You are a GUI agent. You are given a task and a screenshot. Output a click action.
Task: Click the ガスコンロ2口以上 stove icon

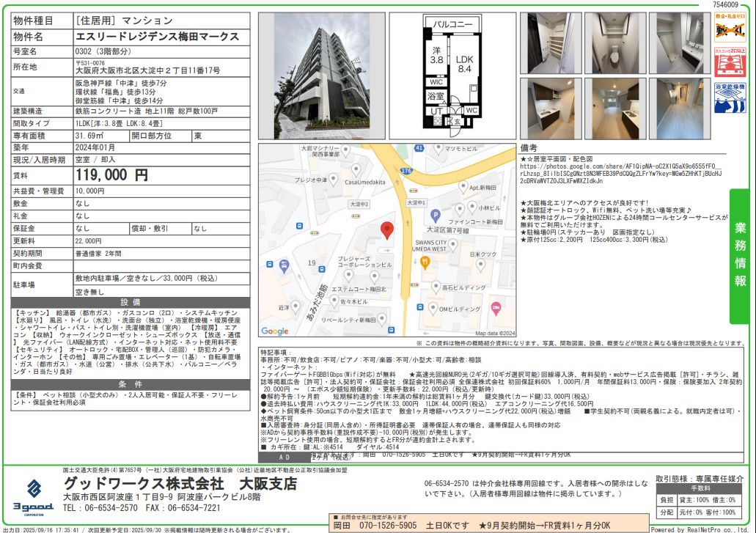pos(730,63)
